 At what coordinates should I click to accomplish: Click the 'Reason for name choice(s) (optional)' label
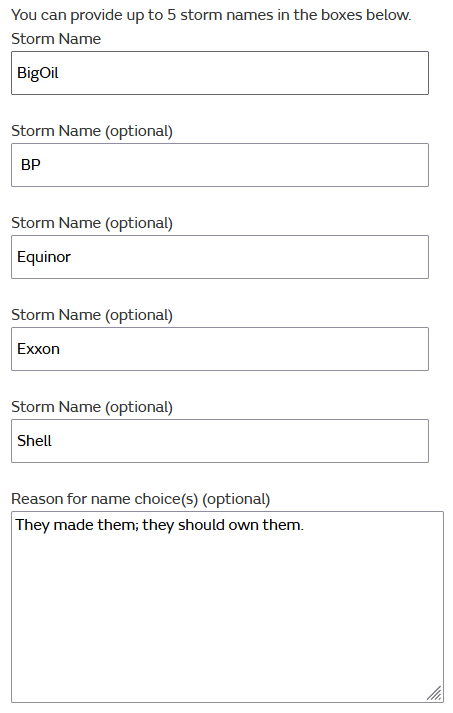coord(141,499)
